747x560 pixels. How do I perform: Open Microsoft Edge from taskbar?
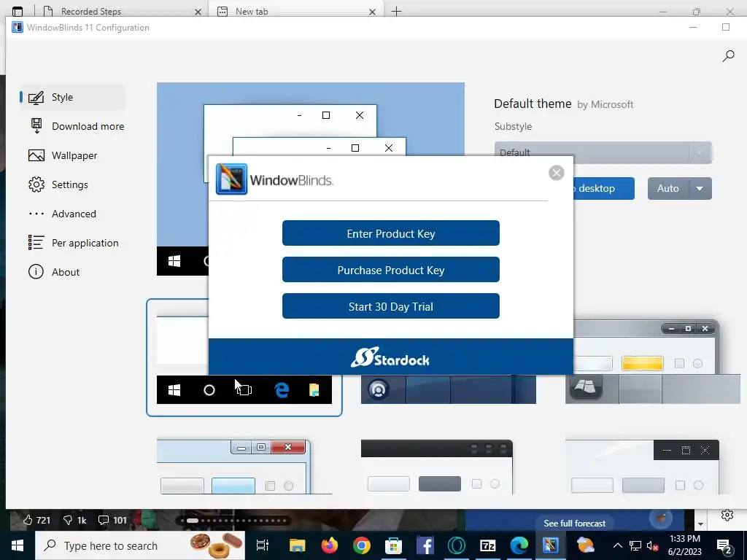(x=519, y=545)
